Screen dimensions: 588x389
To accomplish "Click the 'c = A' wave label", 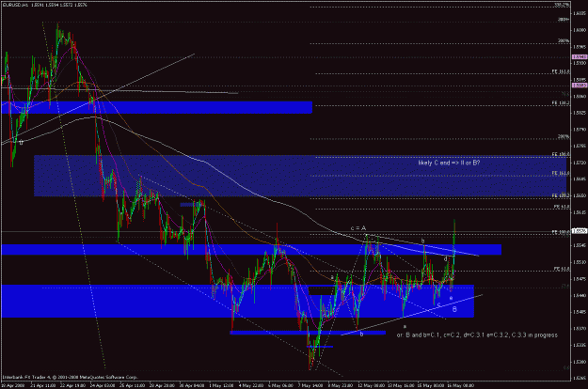I will 358,228.
